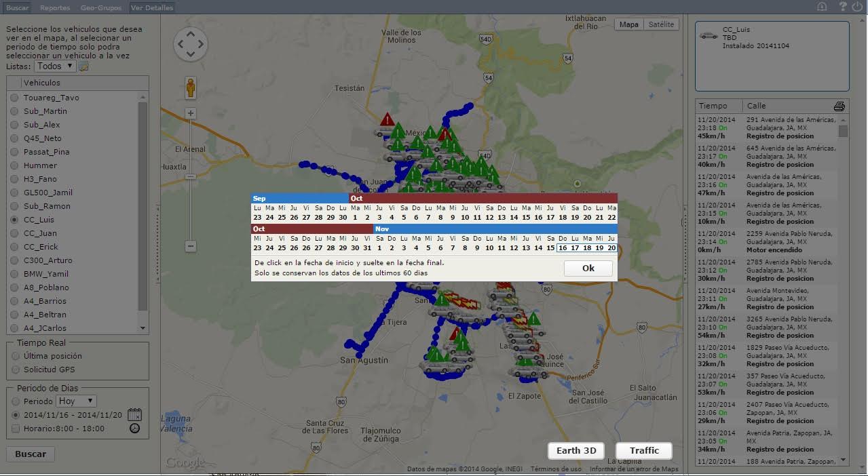Click Ok in the date picker dialog
The width and height of the screenshot is (868, 476).
point(588,268)
